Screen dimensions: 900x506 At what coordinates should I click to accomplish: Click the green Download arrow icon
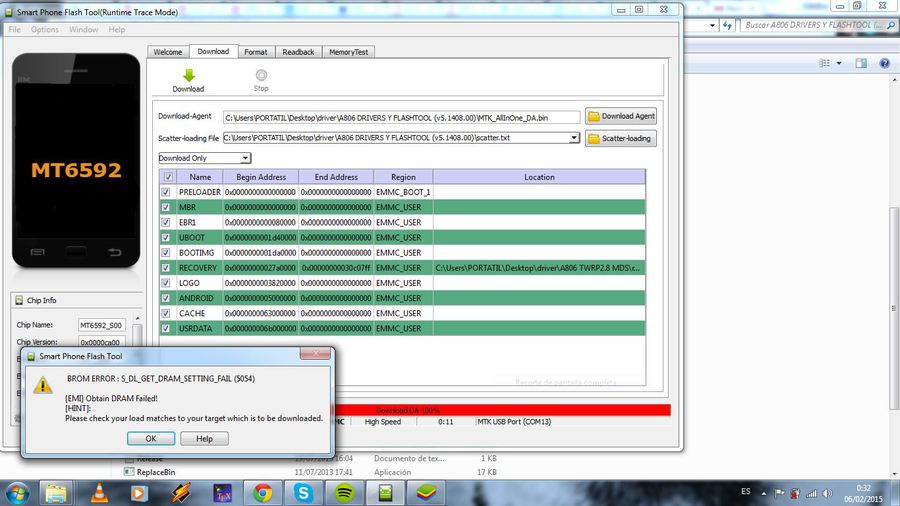pyautogui.click(x=188, y=75)
